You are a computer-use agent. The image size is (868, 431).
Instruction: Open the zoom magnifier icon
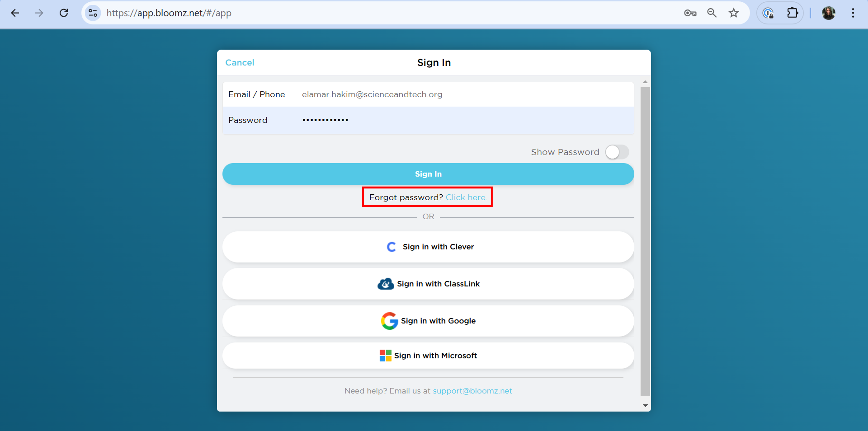tap(712, 13)
